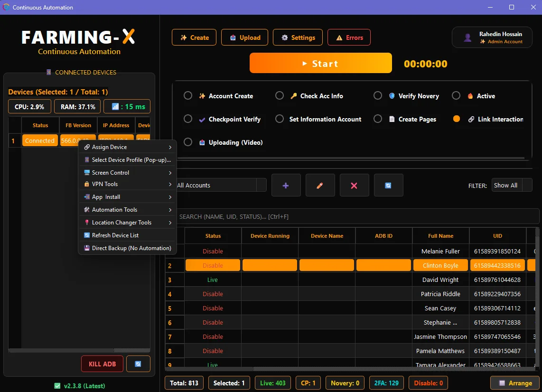Click the Disable: 0 status counter
This screenshot has width=542, height=392.
point(428,383)
